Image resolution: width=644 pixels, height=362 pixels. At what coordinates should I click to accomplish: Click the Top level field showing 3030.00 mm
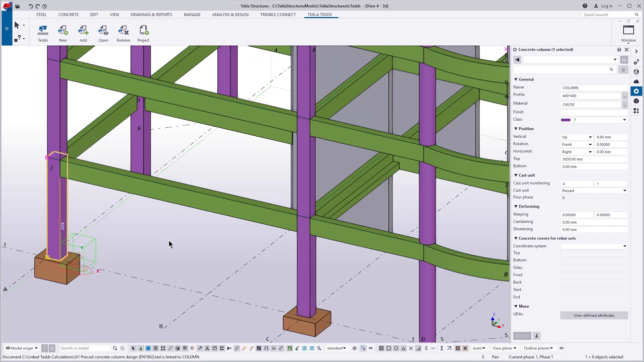594,159
